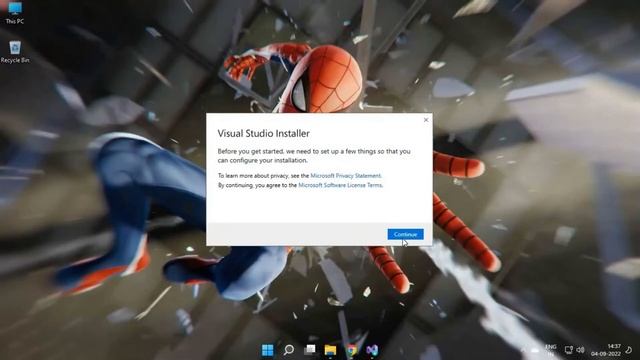Open File Explorer from the taskbar
Screen dimensions: 640x360
point(330,350)
